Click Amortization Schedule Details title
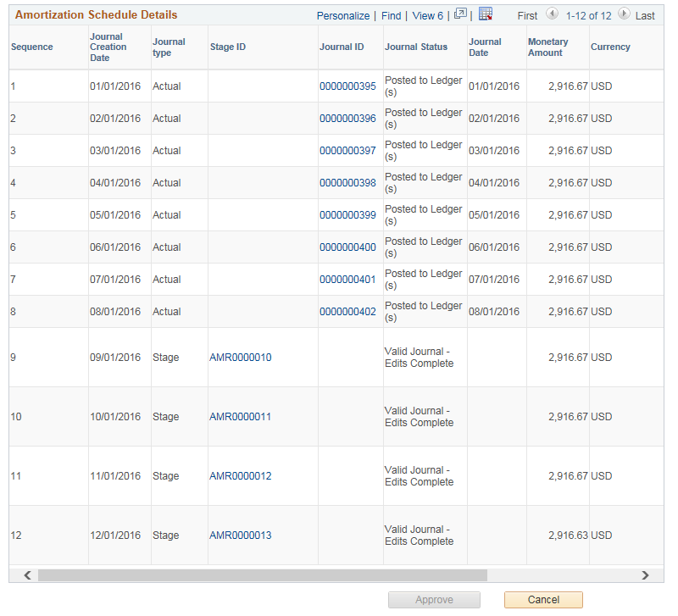The height and width of the screenshot is (616, 678). coord(96,14)
